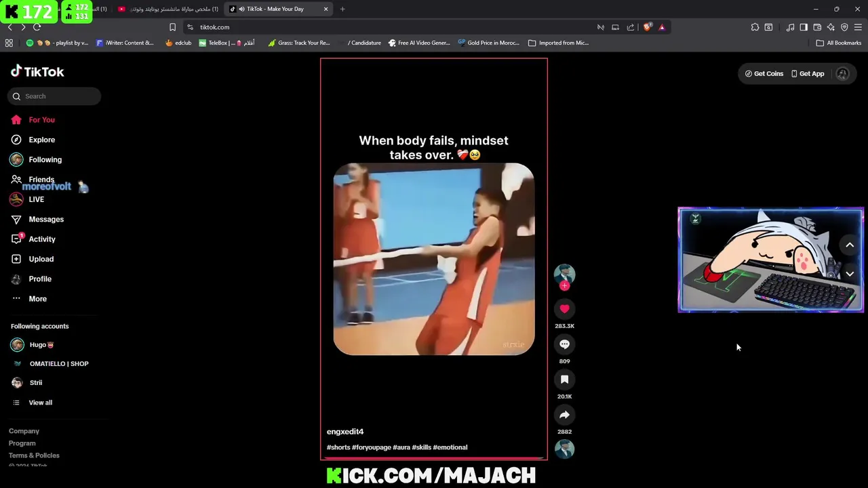The width and height of the screenshot is (868, 488).
Task: Open engxedit4 creator profile link
Action: pyautogui.click(x=345, y=432)
